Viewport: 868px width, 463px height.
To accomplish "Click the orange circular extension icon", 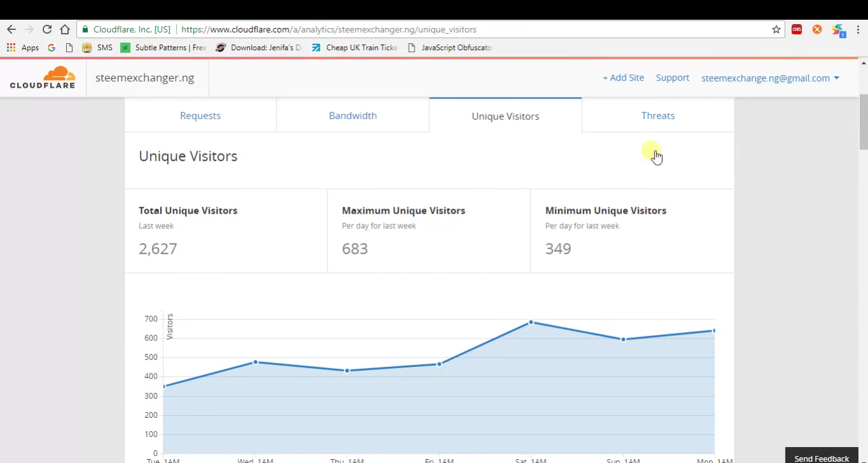I will click(x=817, y=29).
